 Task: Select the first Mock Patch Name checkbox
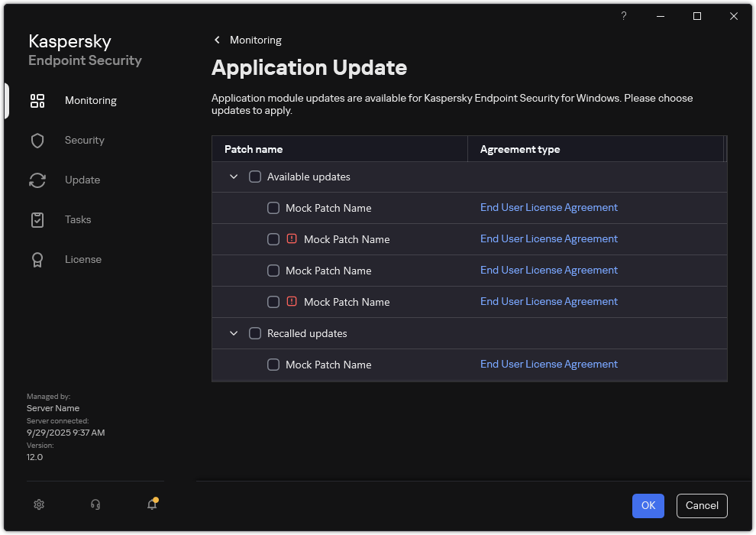(x=273, y=208)
